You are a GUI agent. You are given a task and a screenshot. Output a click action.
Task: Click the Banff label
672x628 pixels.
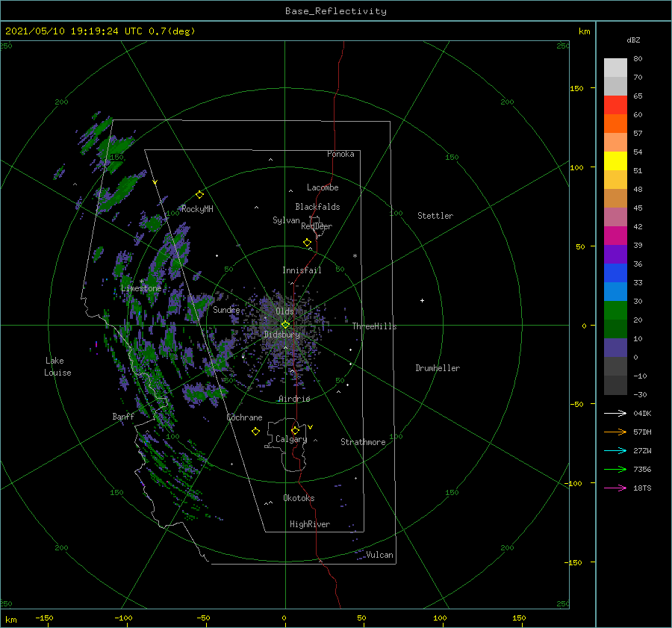coord(123,416)
